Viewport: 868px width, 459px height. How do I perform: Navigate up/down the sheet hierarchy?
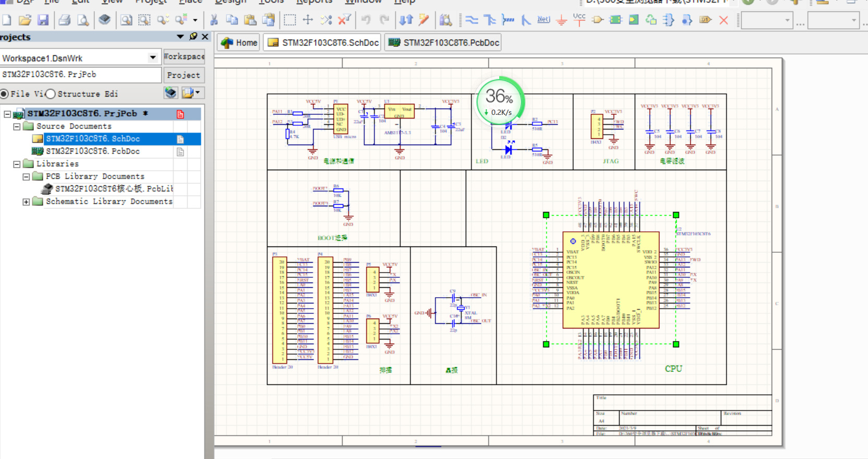(x=406, y=20)
